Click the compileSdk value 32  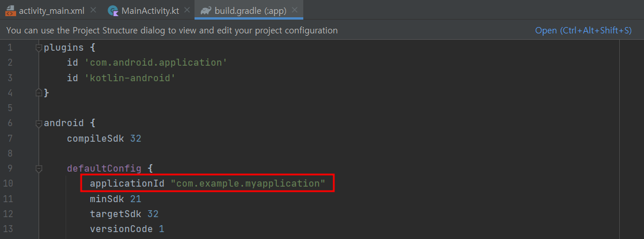136,138
